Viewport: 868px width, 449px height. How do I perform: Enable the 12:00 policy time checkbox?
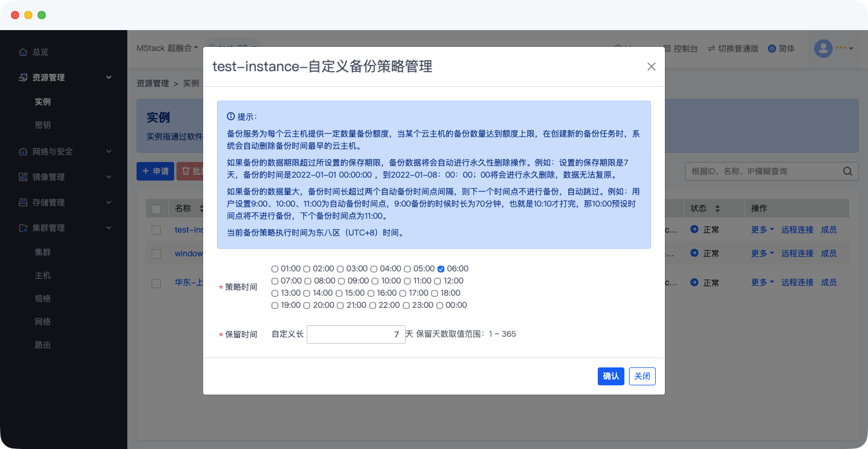(437, 281)
